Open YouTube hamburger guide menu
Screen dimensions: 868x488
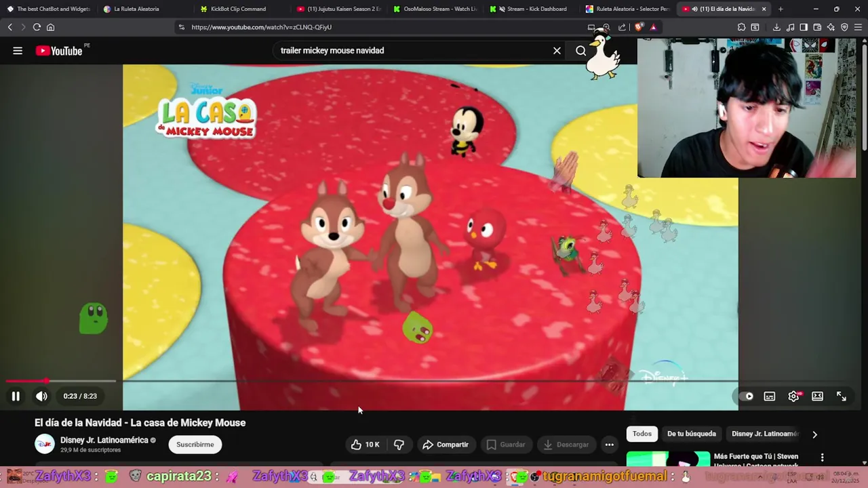[18, 51]
